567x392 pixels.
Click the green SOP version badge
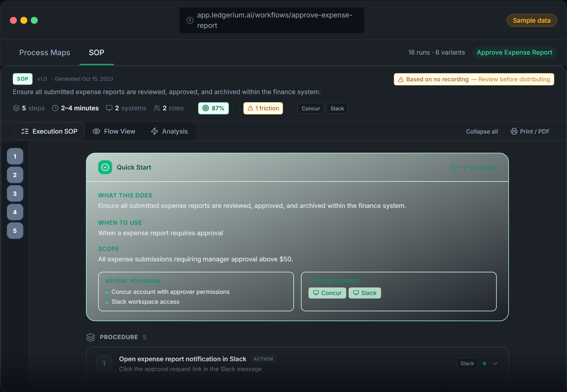click(x=23, y=79)
